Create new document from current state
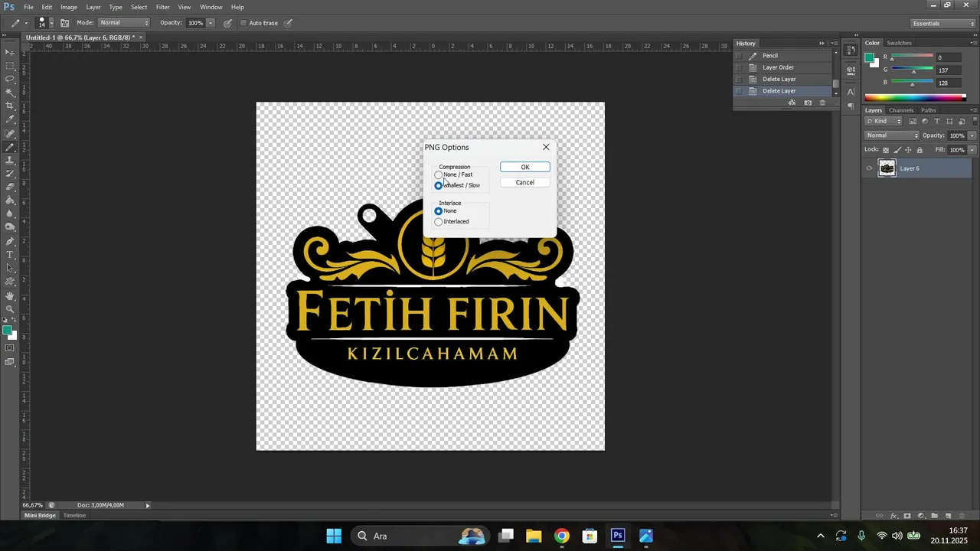The image size is (980, 551). tap(792, 103)
